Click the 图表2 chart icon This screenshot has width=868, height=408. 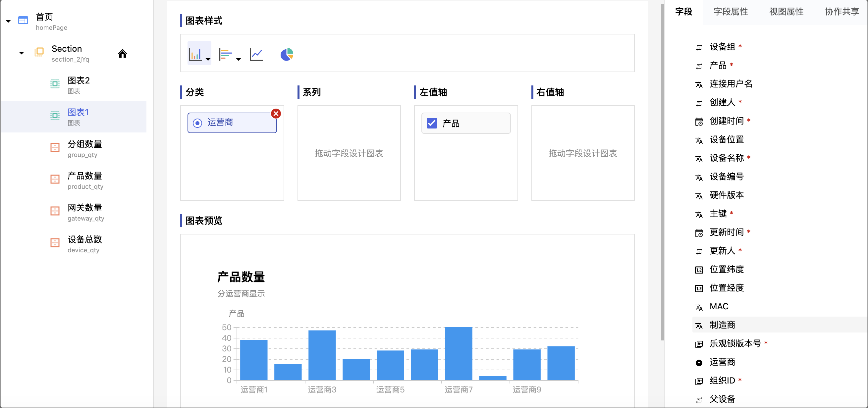coord(55,84)
